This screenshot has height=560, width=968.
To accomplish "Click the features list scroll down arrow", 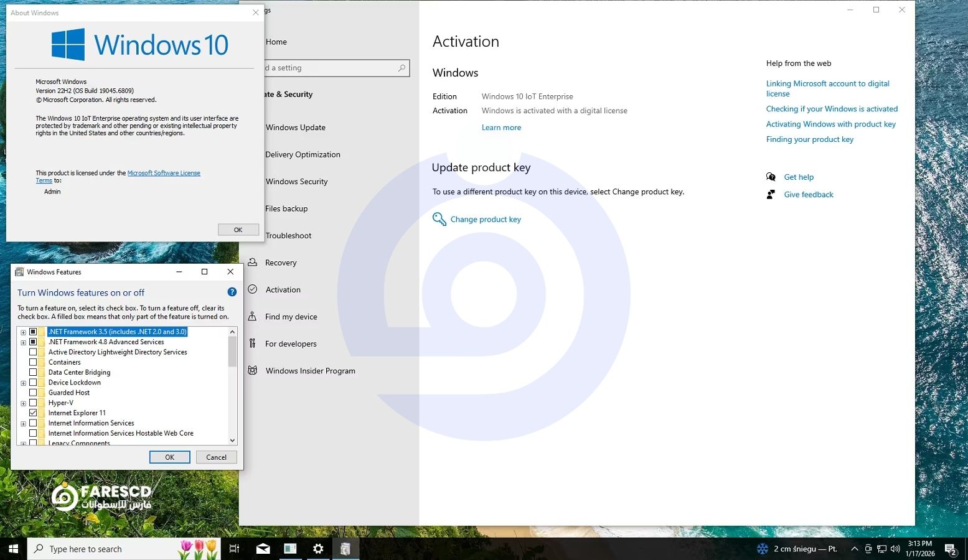I will pyautogui.click(x=232, y=441).
